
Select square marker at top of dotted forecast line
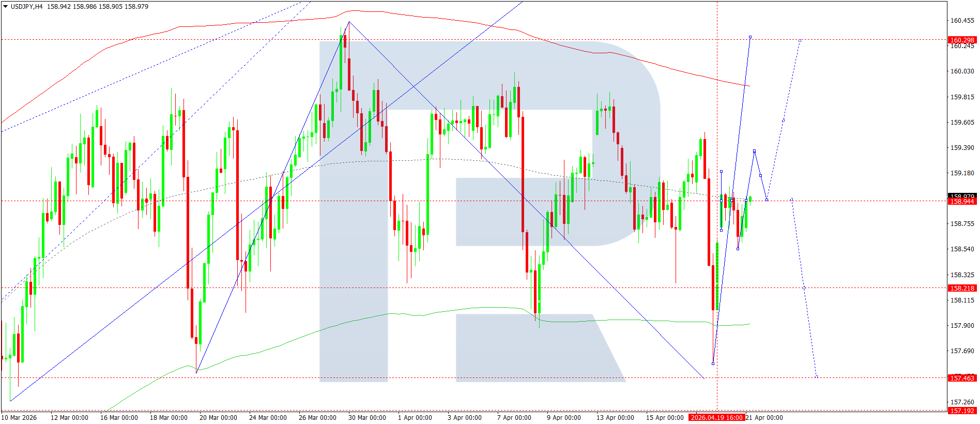click(800, 40)
